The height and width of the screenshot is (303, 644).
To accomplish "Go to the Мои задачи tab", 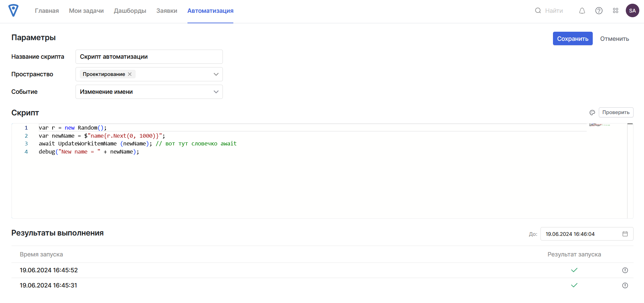I will pos(86,11).
